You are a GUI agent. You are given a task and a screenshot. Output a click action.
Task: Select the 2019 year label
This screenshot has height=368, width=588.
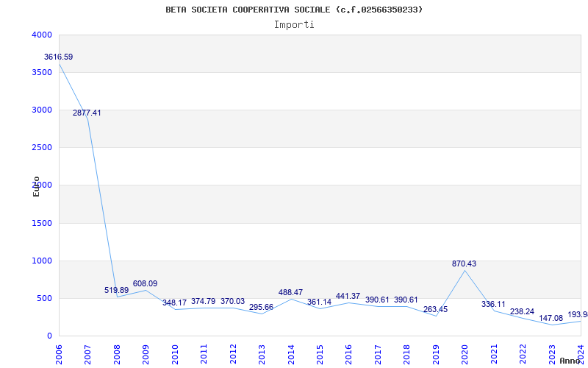[x=436, y=354]
